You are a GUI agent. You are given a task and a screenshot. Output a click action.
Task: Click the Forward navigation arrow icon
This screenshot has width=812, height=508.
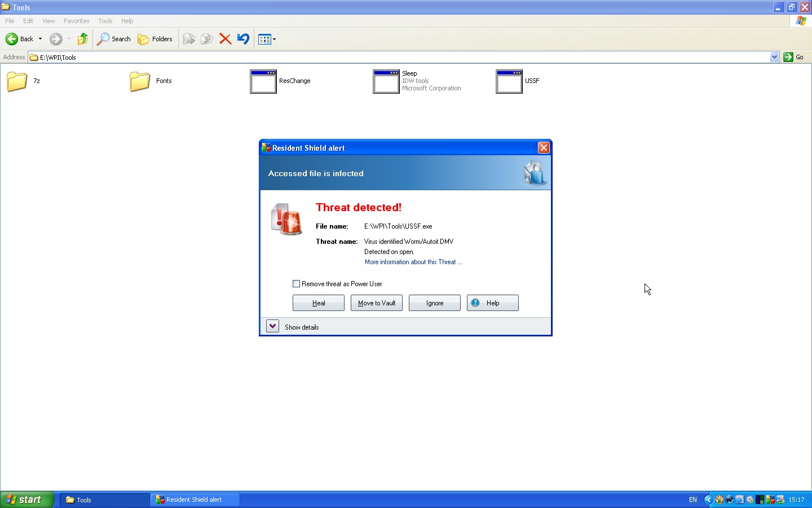pos(55,39)
